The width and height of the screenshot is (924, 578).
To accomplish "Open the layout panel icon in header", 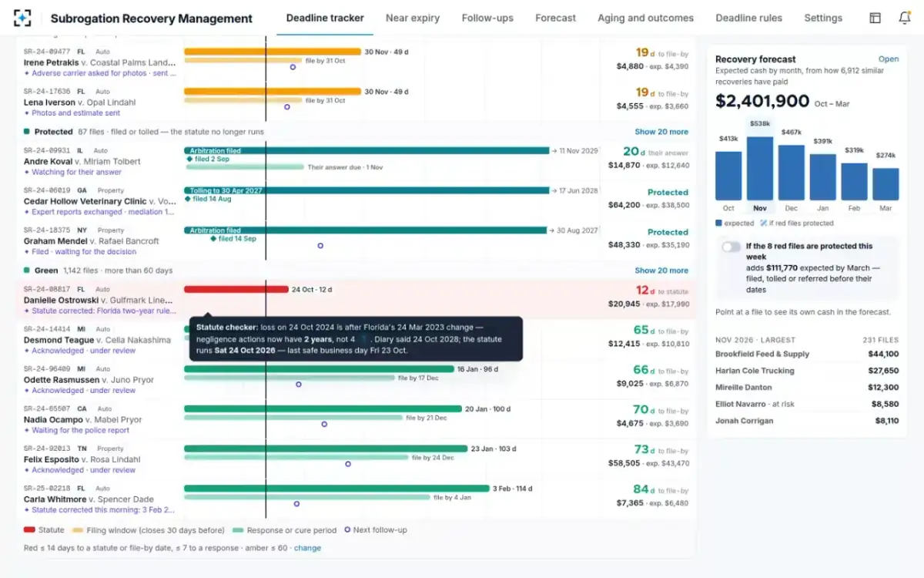I will (875, 18).
